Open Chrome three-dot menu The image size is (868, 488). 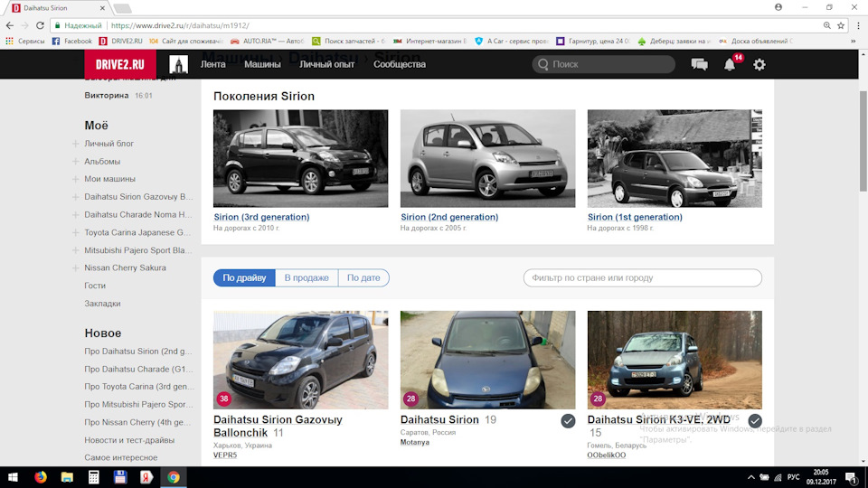click(859, 25)
